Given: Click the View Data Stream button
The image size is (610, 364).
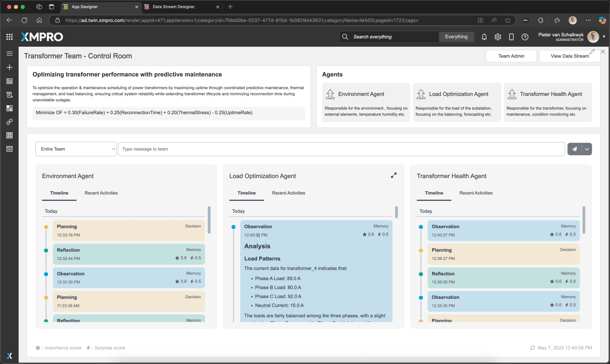Looking at the screenshot, I should (569, 56).
